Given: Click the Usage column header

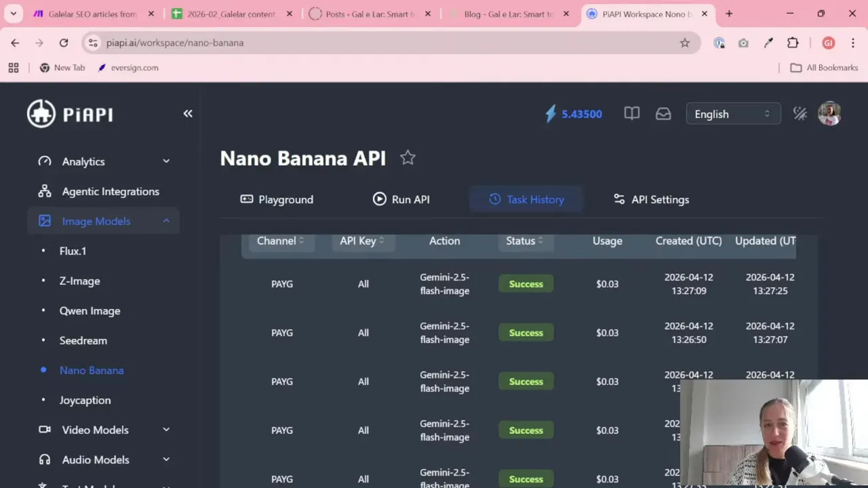Looking at the screenshot, I should 607,241.
